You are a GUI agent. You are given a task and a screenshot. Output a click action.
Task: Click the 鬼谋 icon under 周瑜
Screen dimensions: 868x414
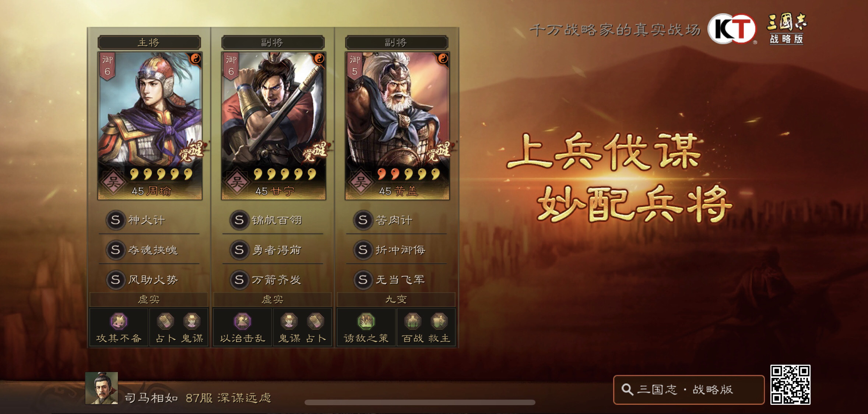pyautogui.click(x=192, y=321)
